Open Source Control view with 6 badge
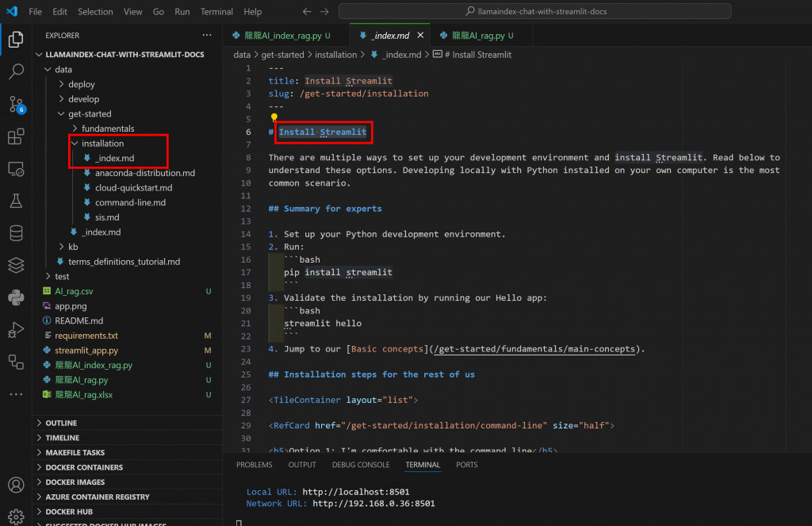 click(x=16, y=105)
